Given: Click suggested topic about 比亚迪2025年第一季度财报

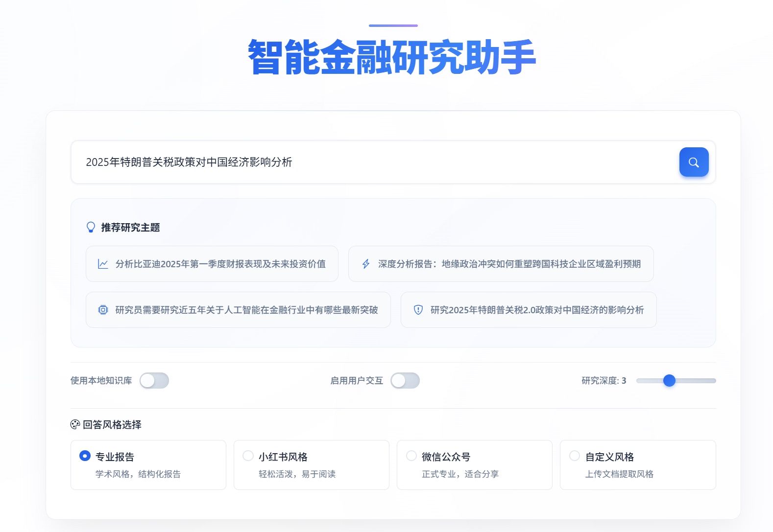Looking at the screenshot, I should [220, 264].
